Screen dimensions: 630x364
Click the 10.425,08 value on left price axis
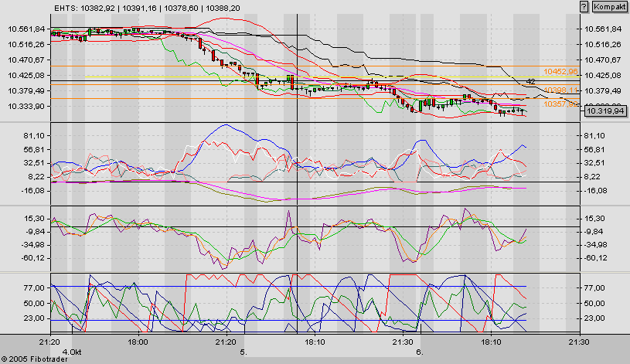coord(25,75)
